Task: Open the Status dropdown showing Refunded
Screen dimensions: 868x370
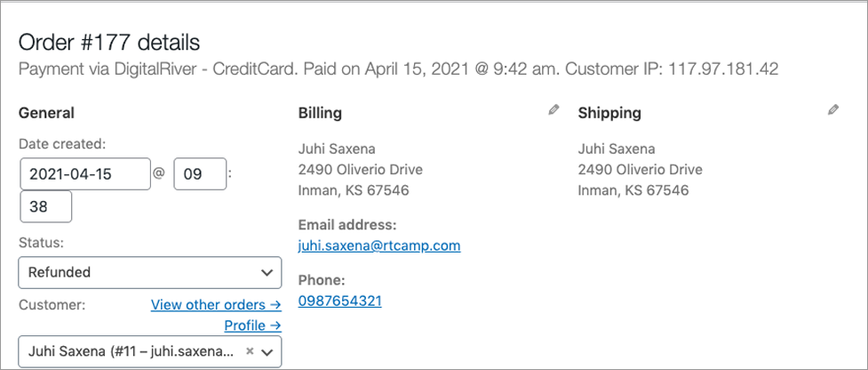Action: pyautogui.click(x=150, y=272)
